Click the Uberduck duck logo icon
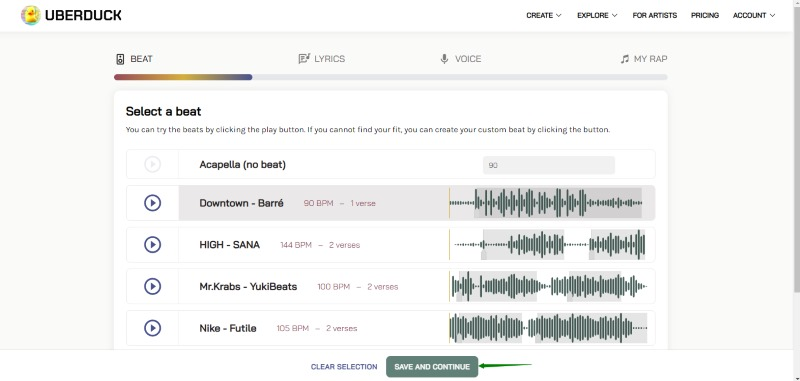Viewport: 800px width, 381px height. pos(31,15)
